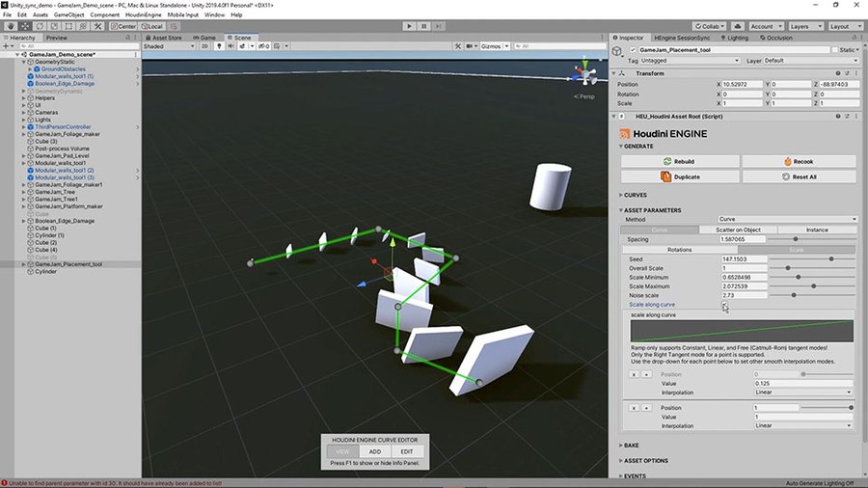Toggle Center pivot mode button
Image resolution: width=868 pixels, height=488 pixels.
click(122, 26)
